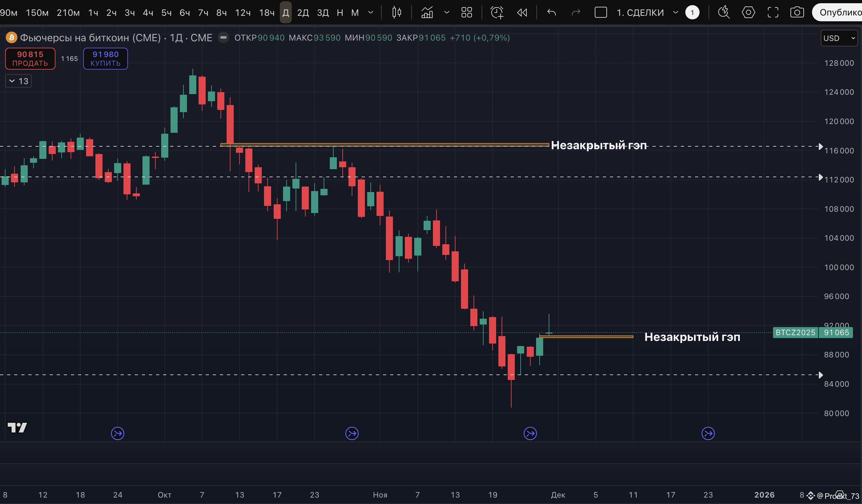Start bar replay with the rewind icon
862x504 pixels.
(x=522, y=13)
